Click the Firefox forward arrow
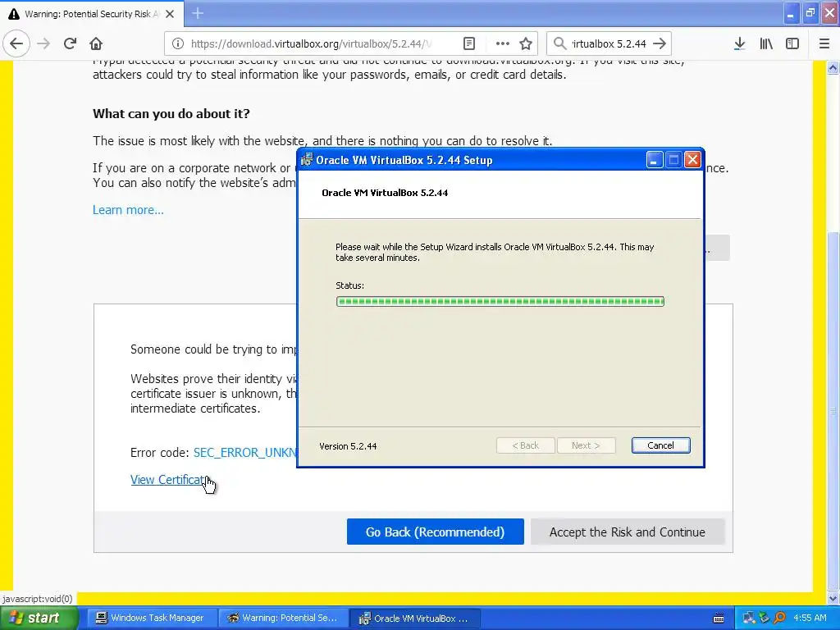The image size is (840, 630). point(43,43)
